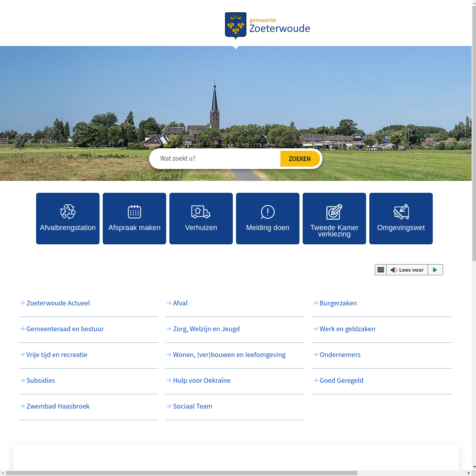
Task: Open the ReadSpeaker hamburger menu
Action: [381, 270]
